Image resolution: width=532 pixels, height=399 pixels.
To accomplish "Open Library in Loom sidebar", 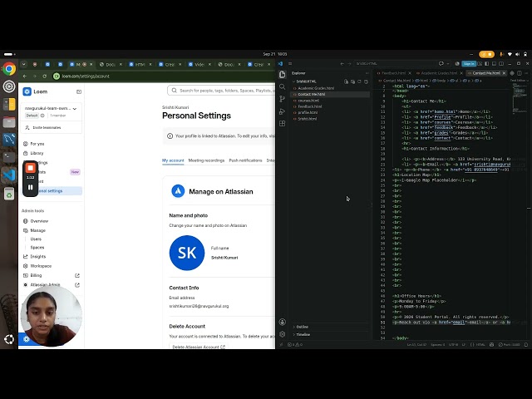I will [x=37, y=153].
